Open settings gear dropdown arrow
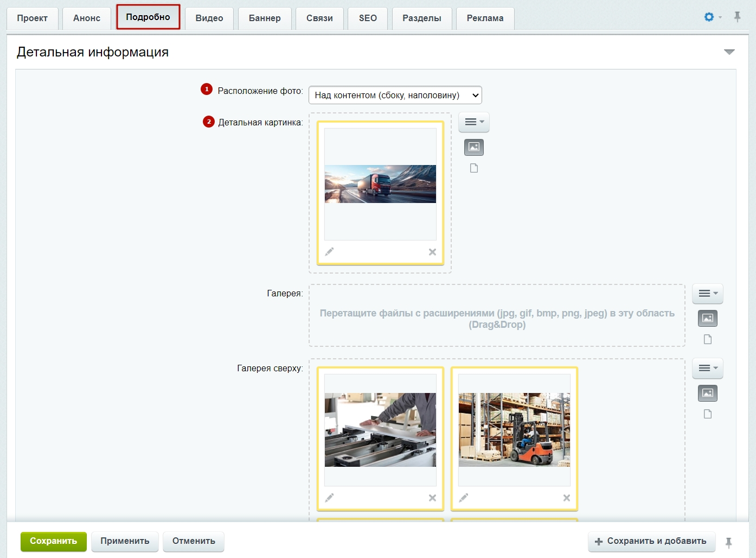This screenshot has width=756, height=558. (720, 17)
